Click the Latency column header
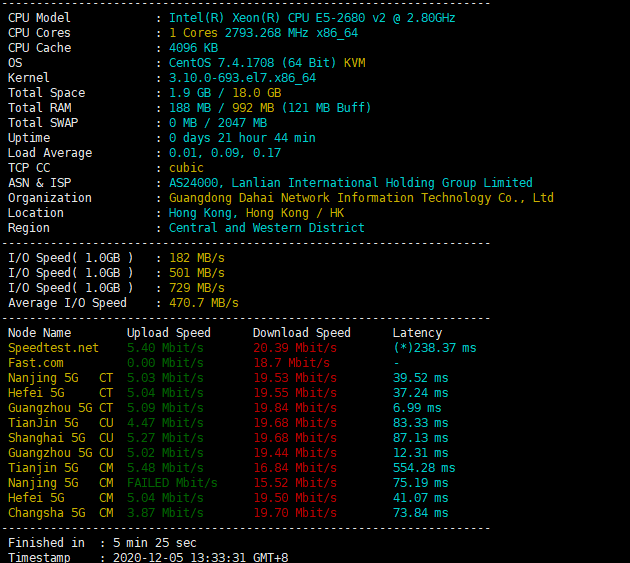 pyautogui.click(x=417, y=333)
